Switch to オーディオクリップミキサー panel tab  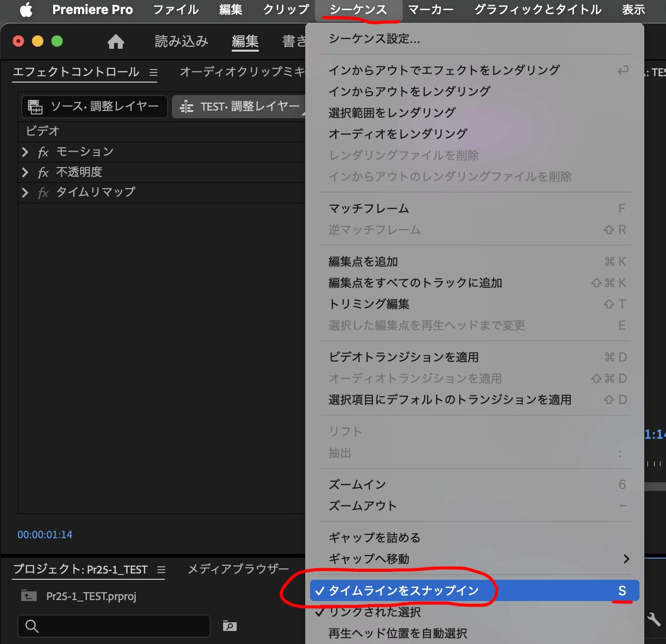coord(242,72)
